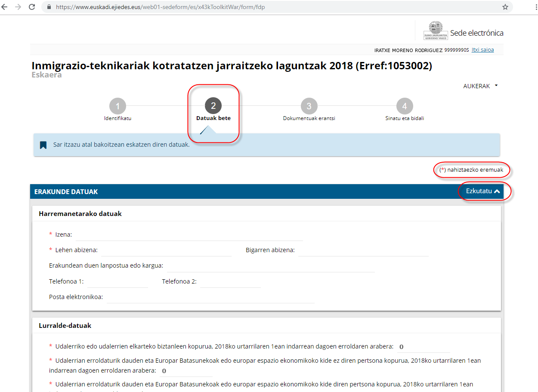Viewport: 538px width, 392px height.
Task: Click the Erakundean duen lanpostua field
Action: pos(271,266)
